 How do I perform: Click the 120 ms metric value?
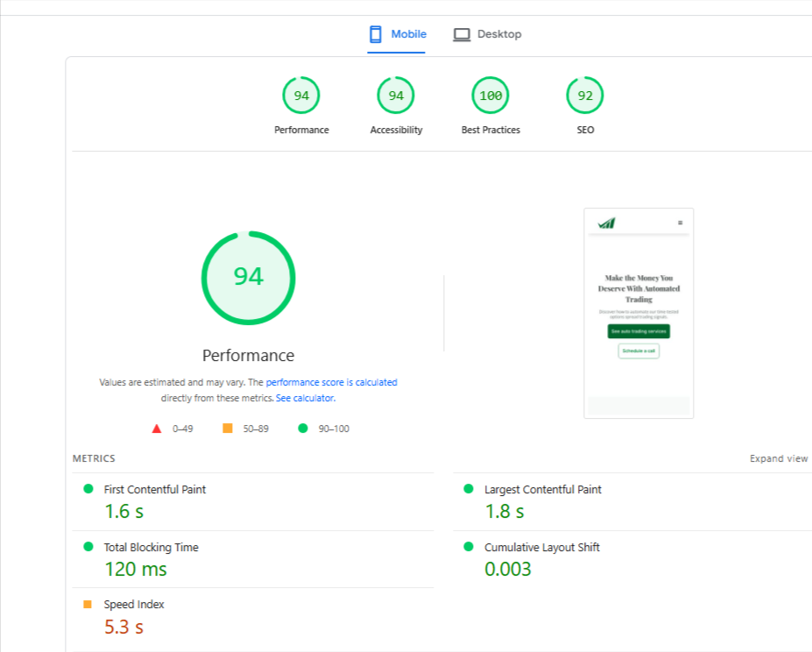[x=136, y=569]
